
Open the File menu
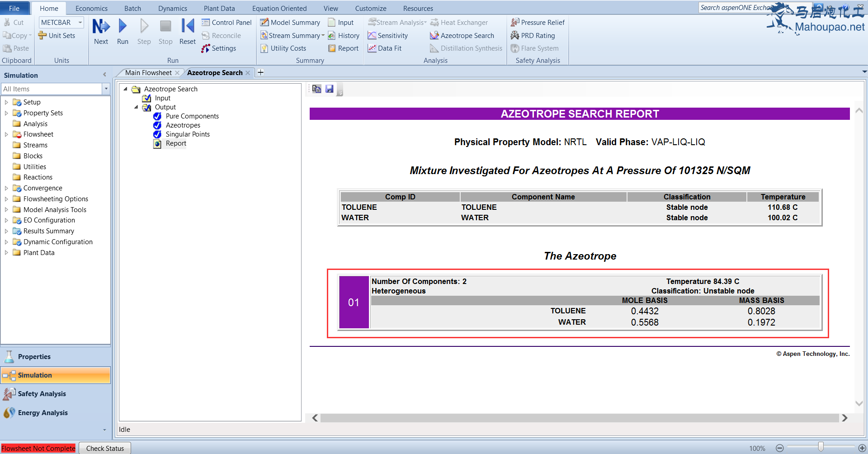coord(14,8)
